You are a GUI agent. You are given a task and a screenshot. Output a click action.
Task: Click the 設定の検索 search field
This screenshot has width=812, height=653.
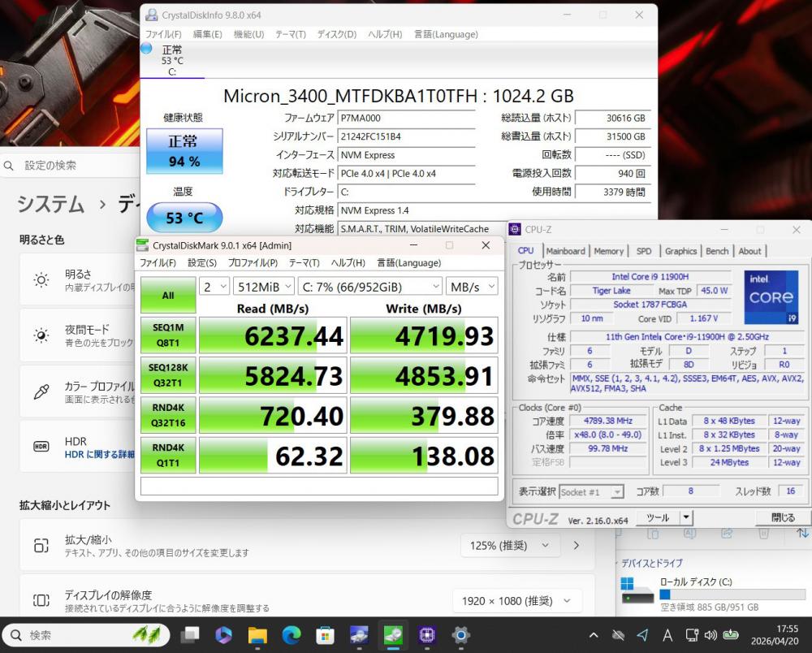(x=73, y=166)
